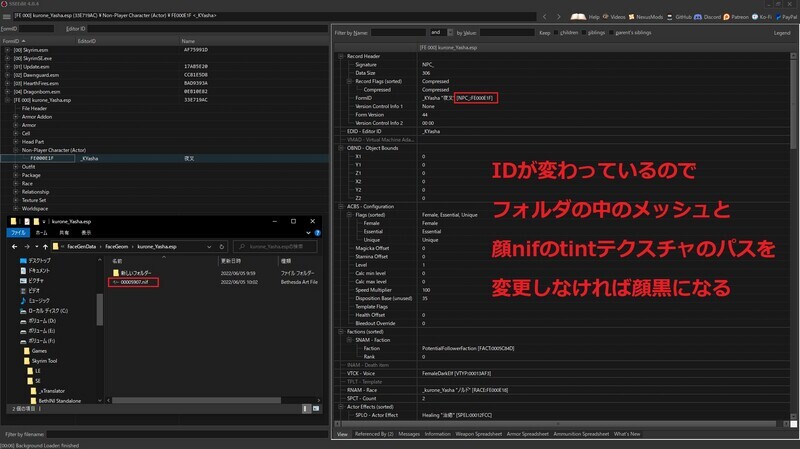Focus the FormID search field
Viewport: 800px width, 449px height.
tap(36, 29)
